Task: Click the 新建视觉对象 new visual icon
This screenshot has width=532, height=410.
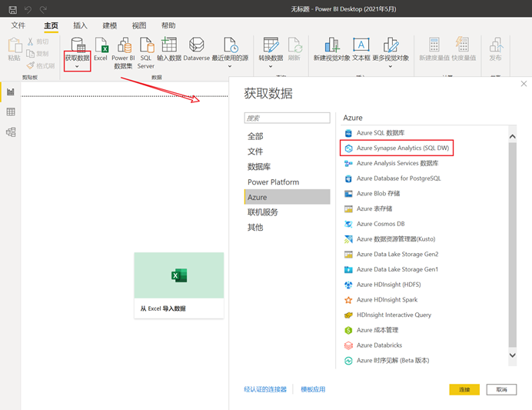Action: coord(331,45)
